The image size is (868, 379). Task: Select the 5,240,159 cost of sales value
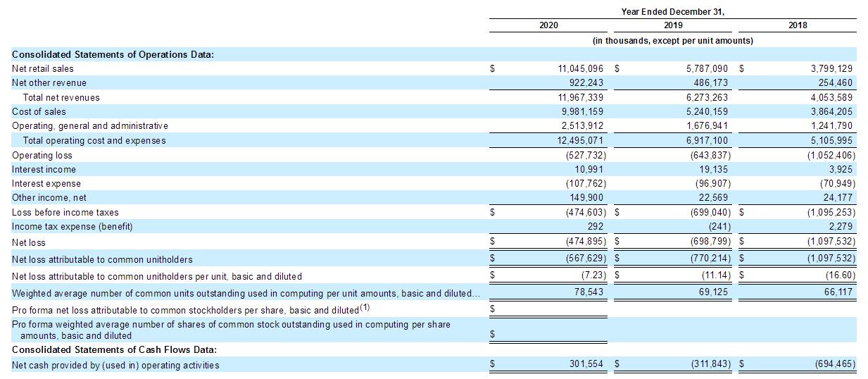pos(707,112)
